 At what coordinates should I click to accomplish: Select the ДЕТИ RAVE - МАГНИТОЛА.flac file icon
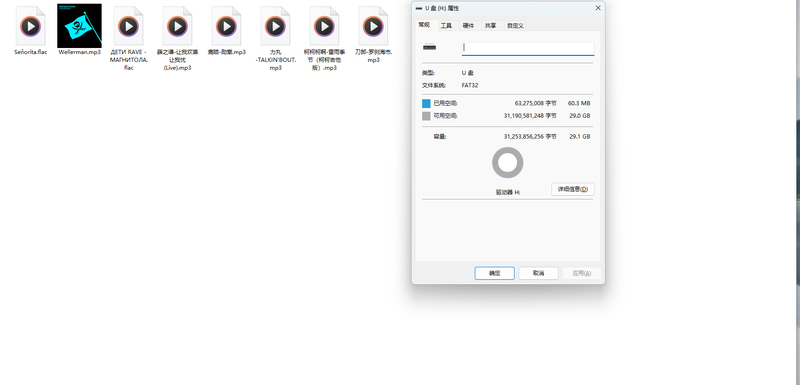[x=129, y=26]
